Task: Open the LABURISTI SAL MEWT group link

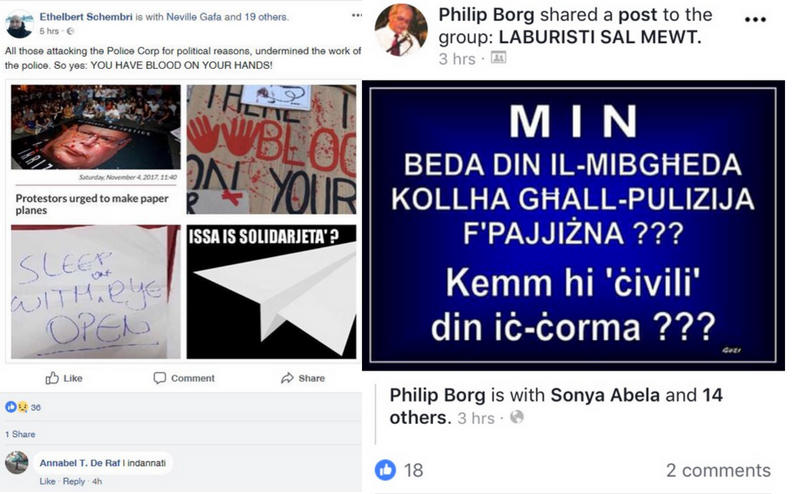Action: point(600,37)
